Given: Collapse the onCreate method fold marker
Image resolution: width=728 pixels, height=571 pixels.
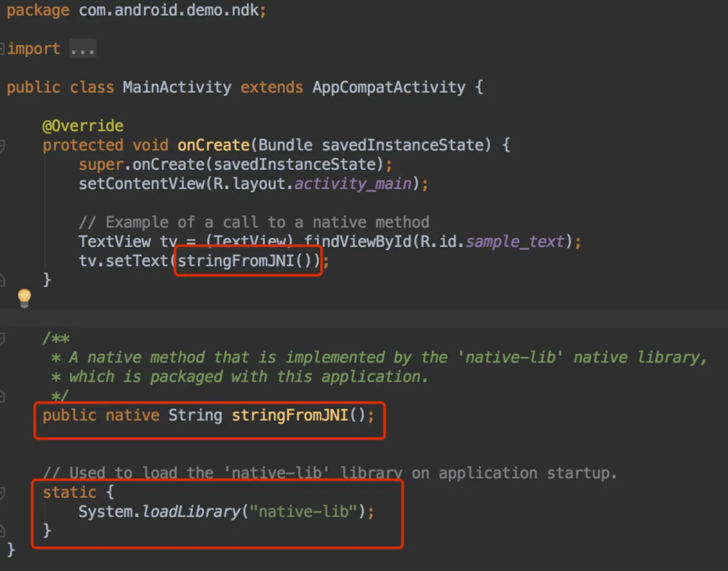Looking at the screenshot, I should click(x=2, y=145).
